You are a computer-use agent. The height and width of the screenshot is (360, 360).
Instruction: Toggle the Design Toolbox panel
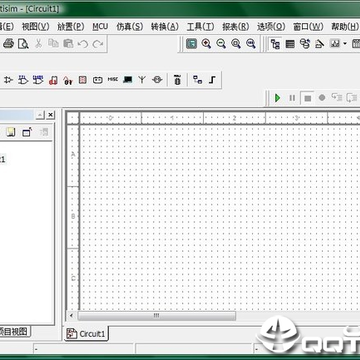[x=275, y=44]
